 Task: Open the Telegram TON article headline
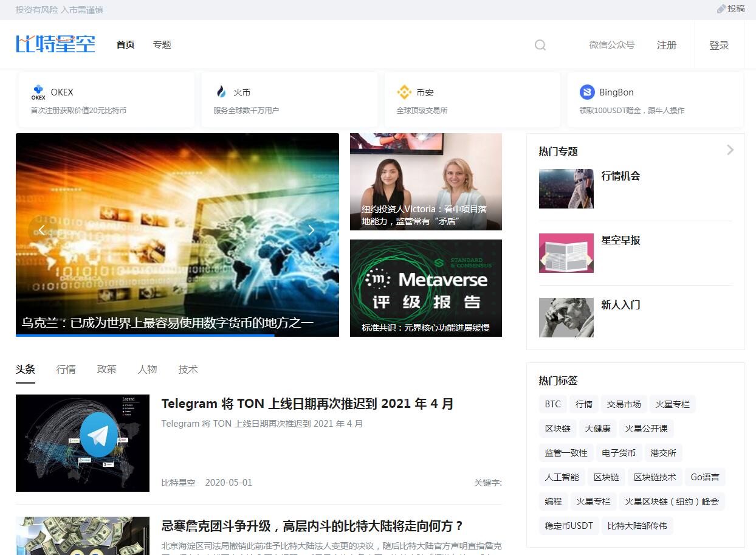(x=308, y=404)
